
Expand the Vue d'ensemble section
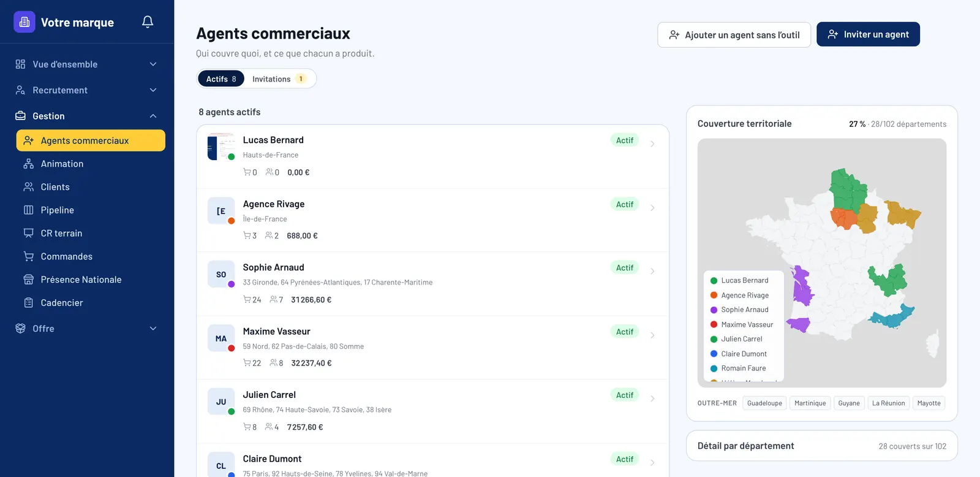[153, 64]
